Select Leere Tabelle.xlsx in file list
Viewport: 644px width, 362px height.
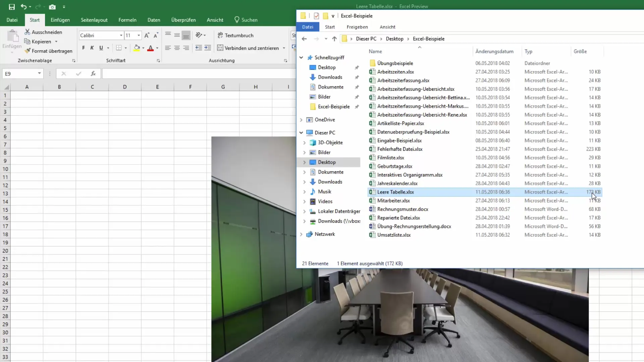pyautogui.click(x=396, y=191)
